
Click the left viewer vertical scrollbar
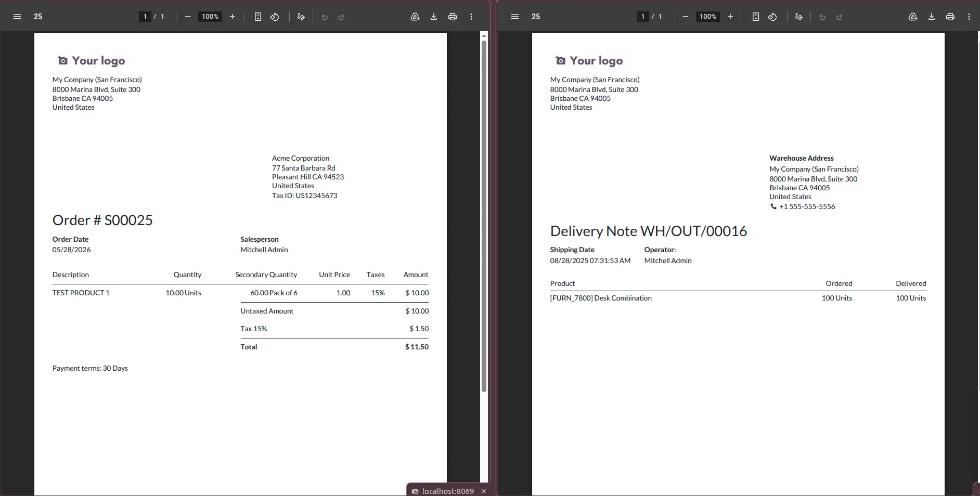pos(484,216)
